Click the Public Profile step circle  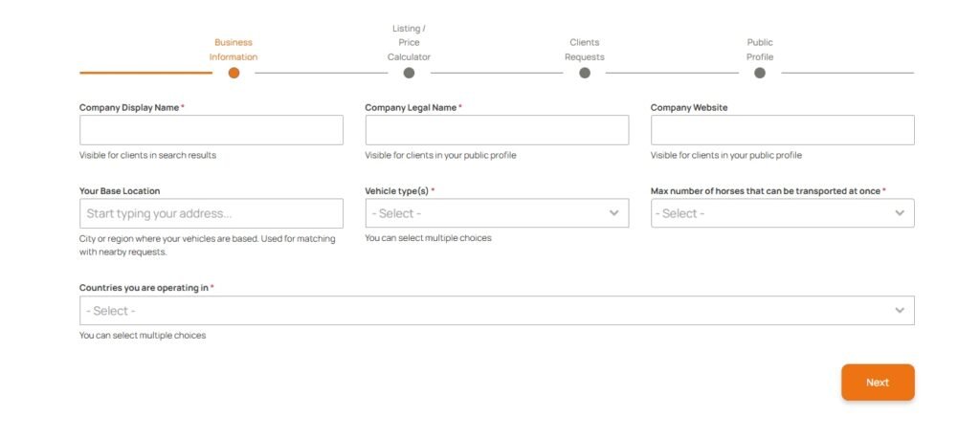(760, 73)
